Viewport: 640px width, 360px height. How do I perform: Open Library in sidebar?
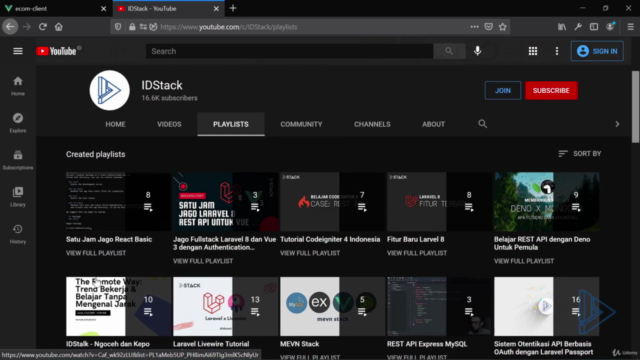click(18, 197)
